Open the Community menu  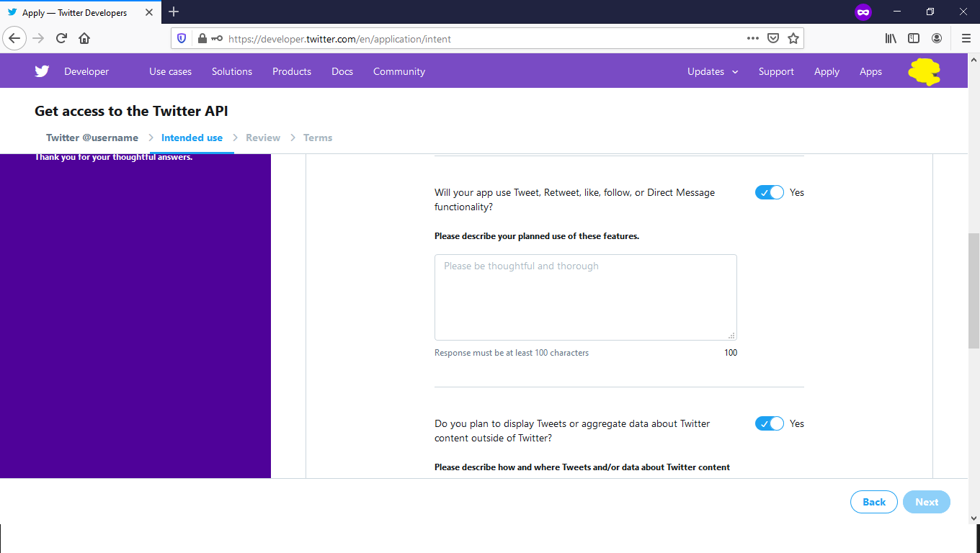(x=399, y=71)
